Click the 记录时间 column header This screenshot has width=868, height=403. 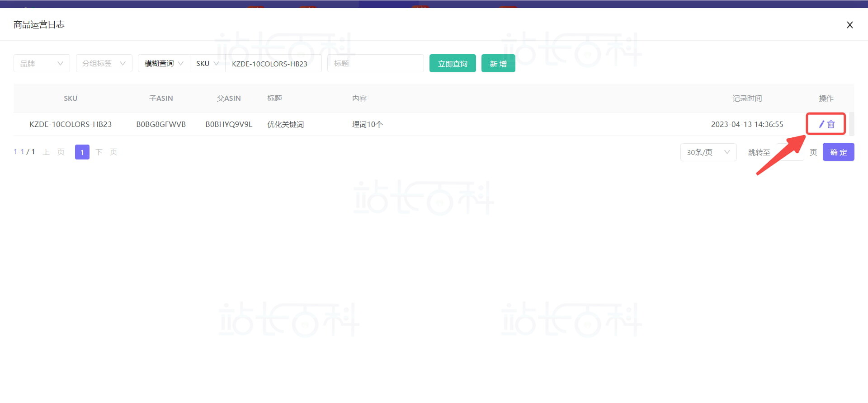[x=747, y=98]
